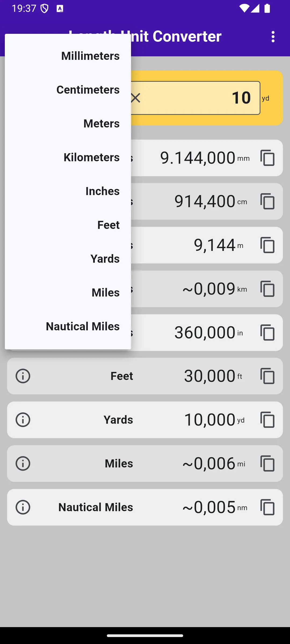The height and width of the screenshot is (644, 290).
Task: Show info about the Yards unit
Action: (x=23, y=420)
